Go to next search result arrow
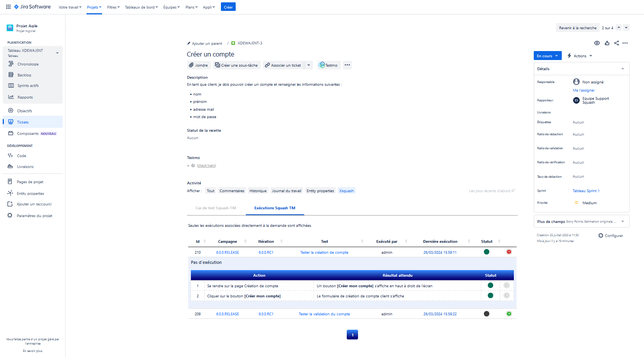 [626, 28]
